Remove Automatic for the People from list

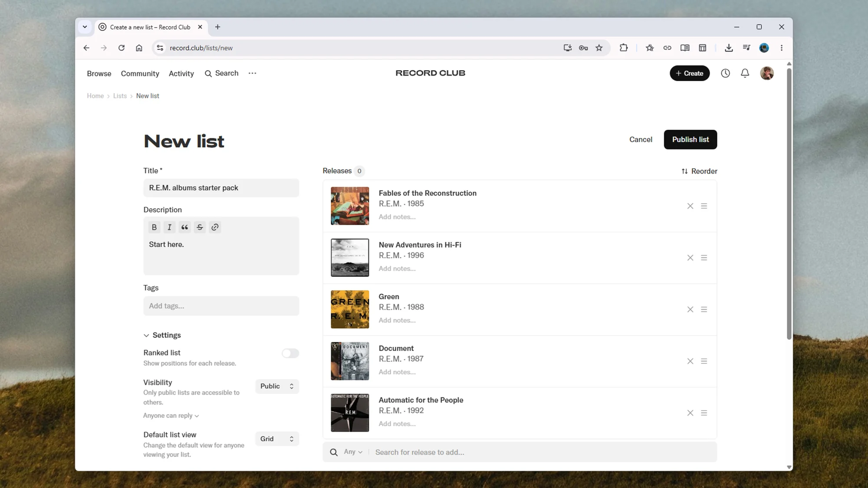click(x=690, y=413)
